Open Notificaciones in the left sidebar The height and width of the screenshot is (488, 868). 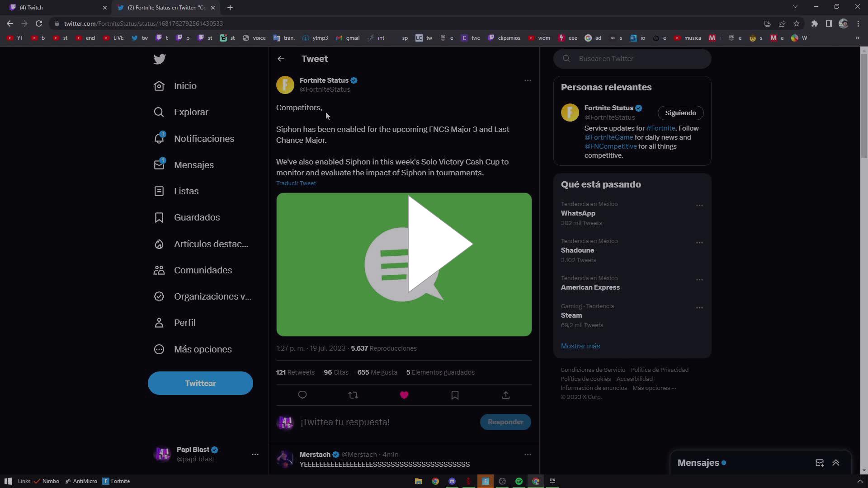click(204, 138)
